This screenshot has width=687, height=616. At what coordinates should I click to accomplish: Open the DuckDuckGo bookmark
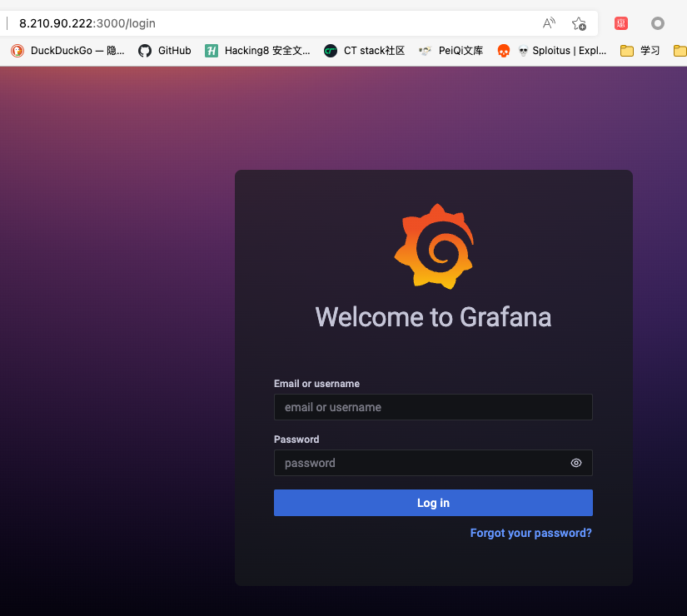click(x=68, y=51)
